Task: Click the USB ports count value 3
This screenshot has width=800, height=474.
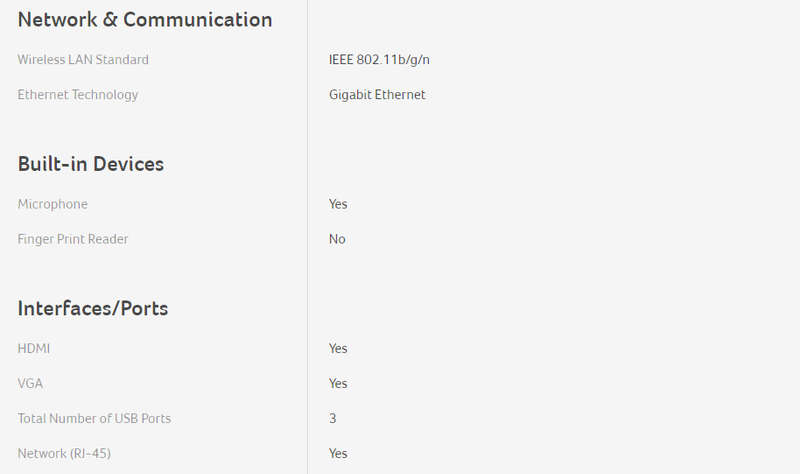Action: 333,419
